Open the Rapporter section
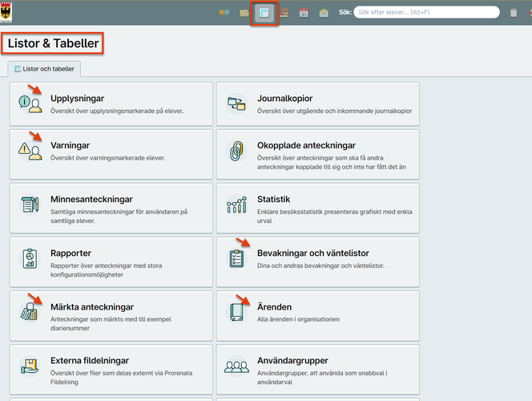This screenshot has width=532, height=401. pos(111,262)
